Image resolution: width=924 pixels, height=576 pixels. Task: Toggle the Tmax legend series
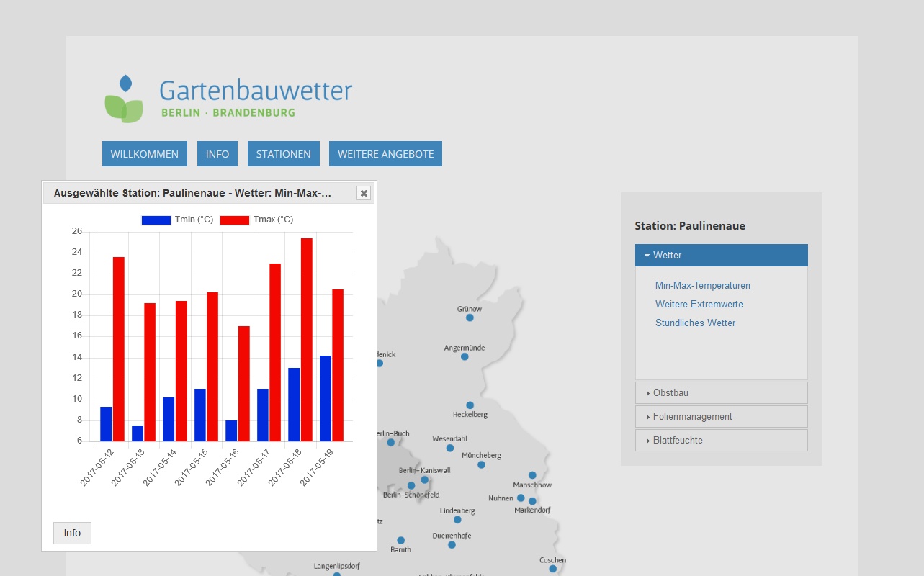tap(256, 220)
